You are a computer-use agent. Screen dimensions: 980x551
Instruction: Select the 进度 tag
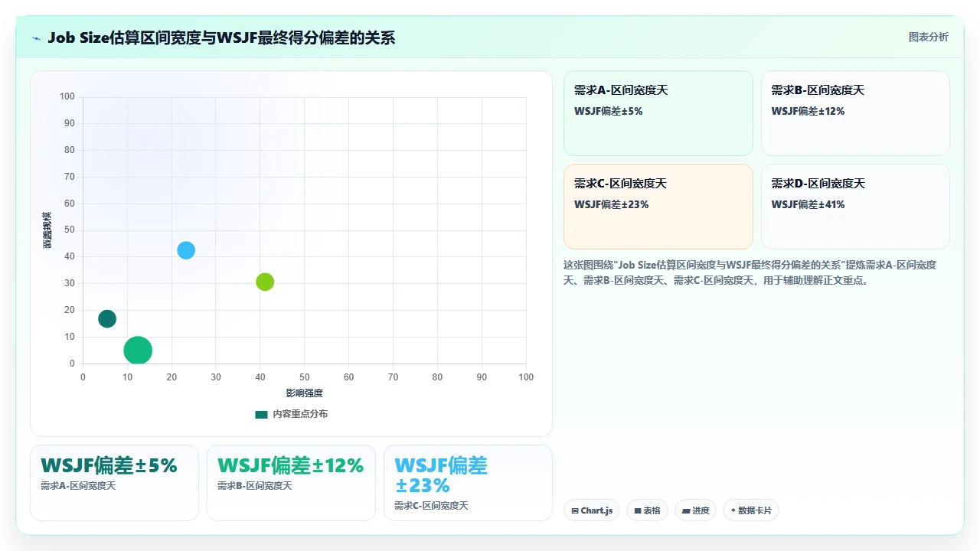[x=695, y=510]
